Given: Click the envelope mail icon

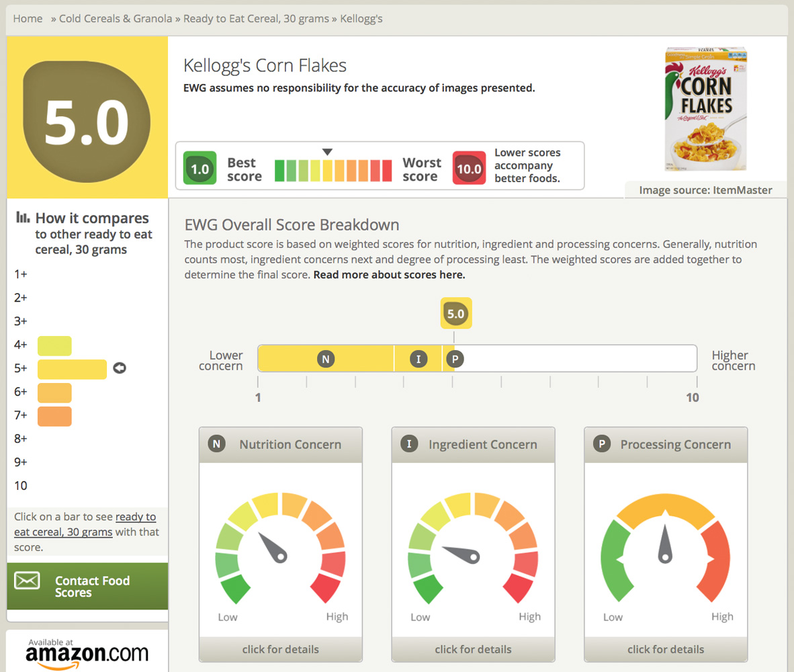Looking at the screenshot, I should tap(27, 581).
